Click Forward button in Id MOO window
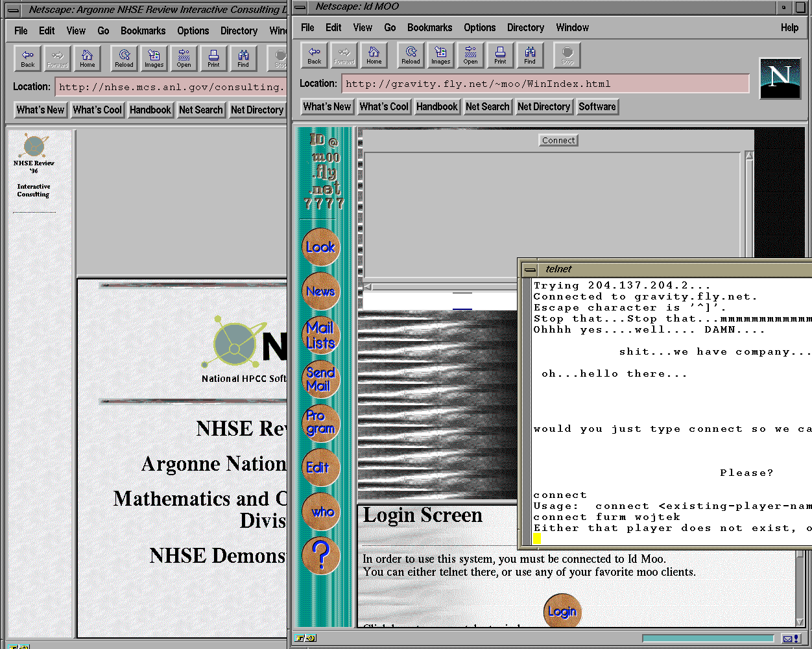Image resolution: width=812 pixels, height=649 pixels. [344, 55]
